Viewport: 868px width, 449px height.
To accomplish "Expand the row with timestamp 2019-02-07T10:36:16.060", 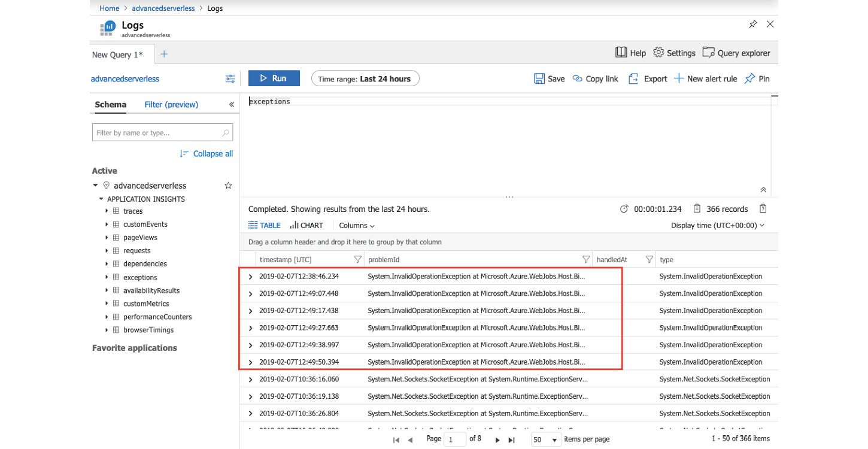I will tap(251, 379).
